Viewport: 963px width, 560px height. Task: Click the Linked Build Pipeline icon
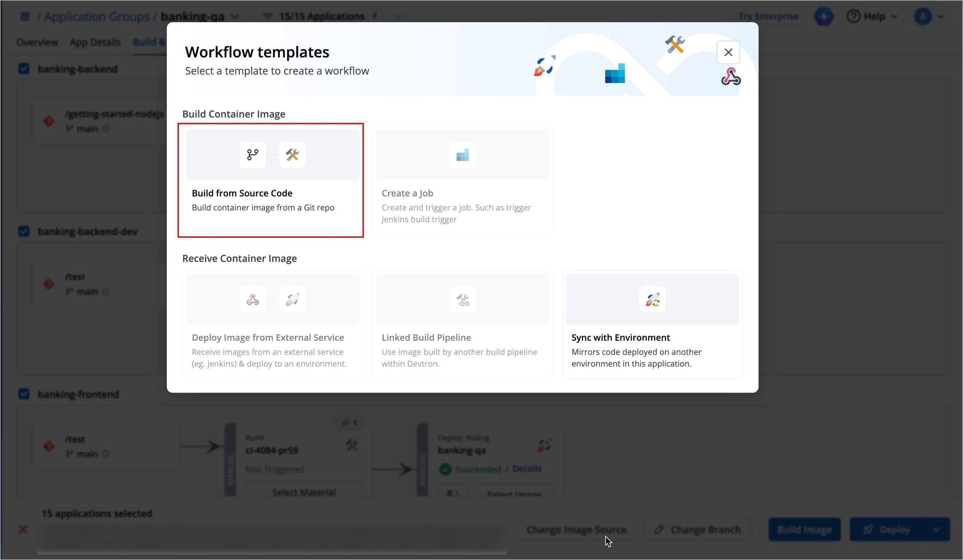(462, 299)
